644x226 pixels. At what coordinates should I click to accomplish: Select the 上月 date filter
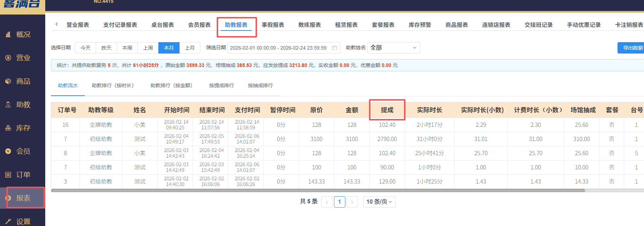tap(190, 48)
